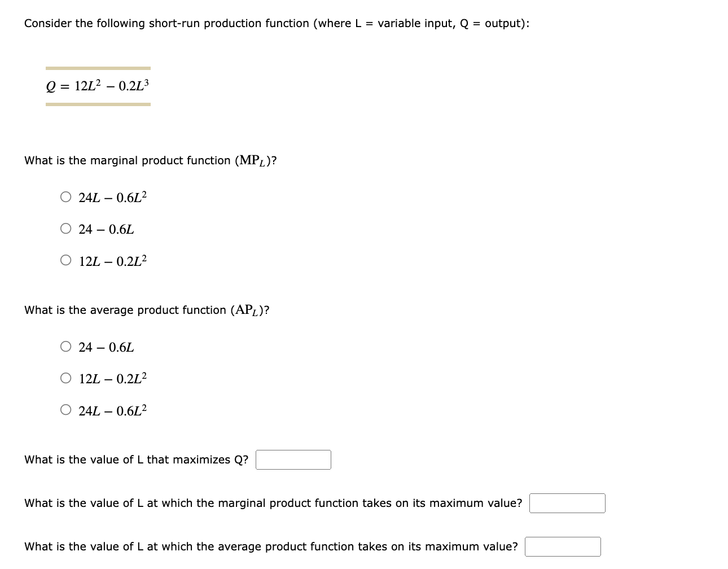This screenshot has width=728, height=569.
Task: Click the label text "24L − 0.6L²" under marginal product
Action: tap(112, 196)
